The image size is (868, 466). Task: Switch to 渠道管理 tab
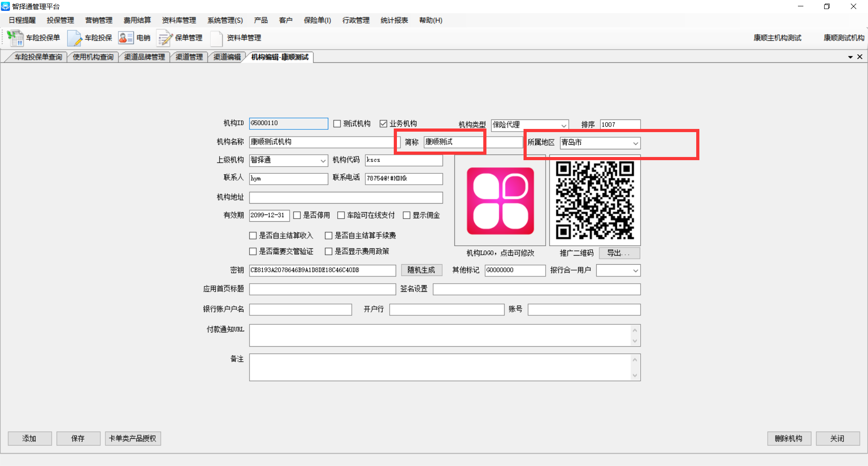click(x=189, y=57)
